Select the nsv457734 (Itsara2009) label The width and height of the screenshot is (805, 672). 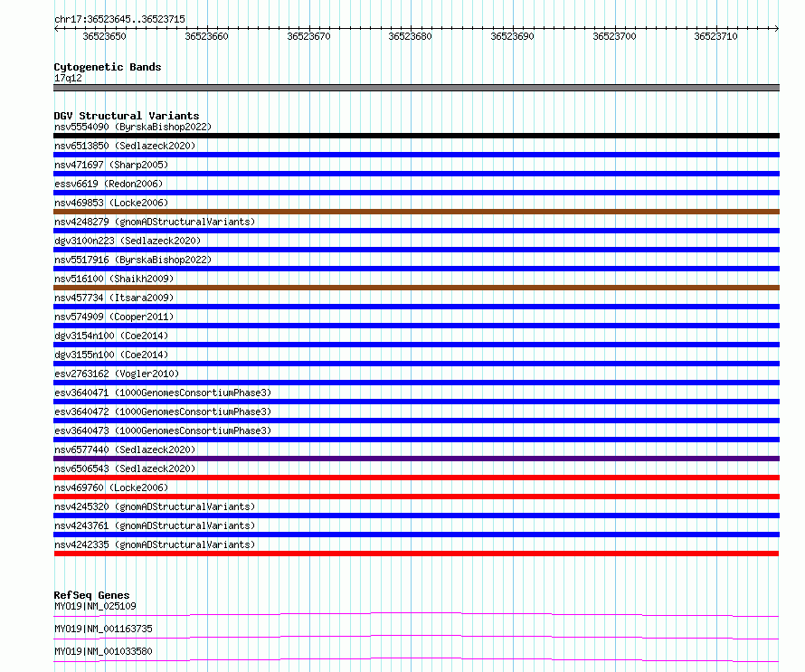114,298
